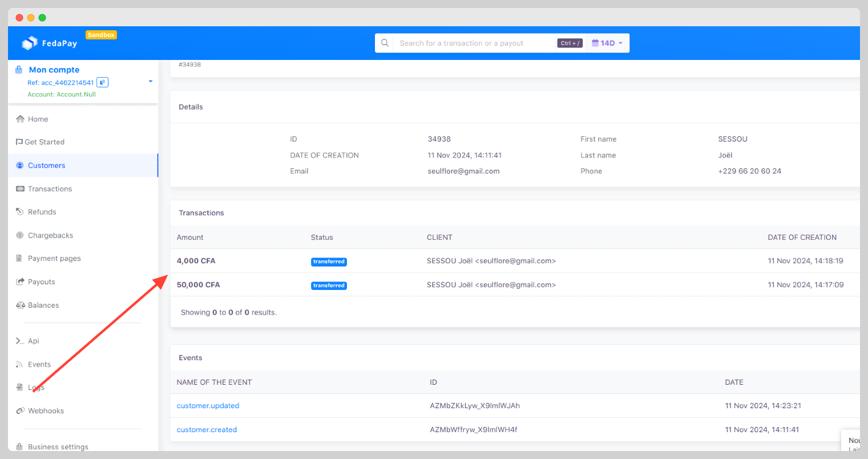The width and height of the screenshot is (868, 459).
Task: Expand the account switcher caret
Action: point(151,82)
